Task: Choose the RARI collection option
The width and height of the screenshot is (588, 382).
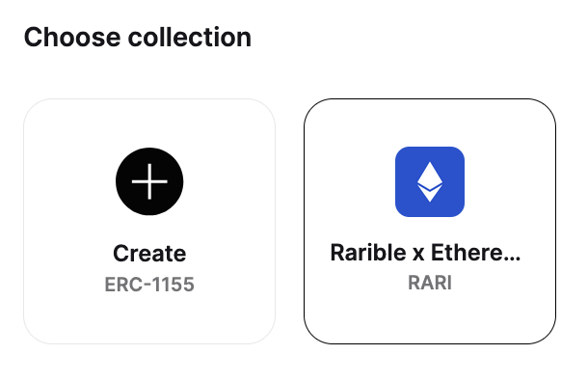Action: pos(430,222)
